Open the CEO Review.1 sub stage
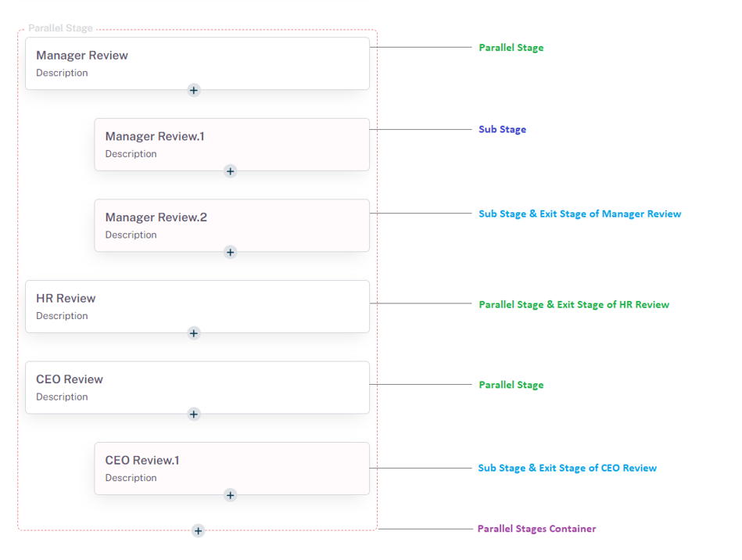 click(232, 468)
